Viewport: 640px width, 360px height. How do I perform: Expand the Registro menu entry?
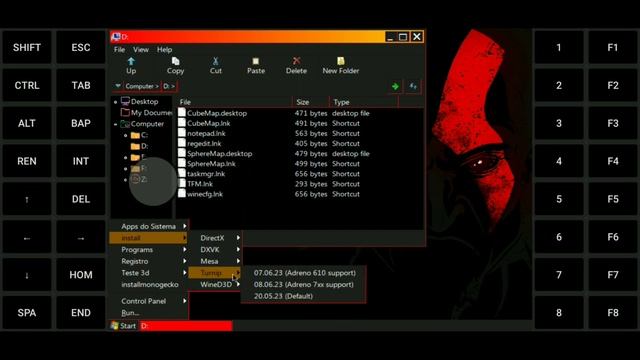point(149,261)
